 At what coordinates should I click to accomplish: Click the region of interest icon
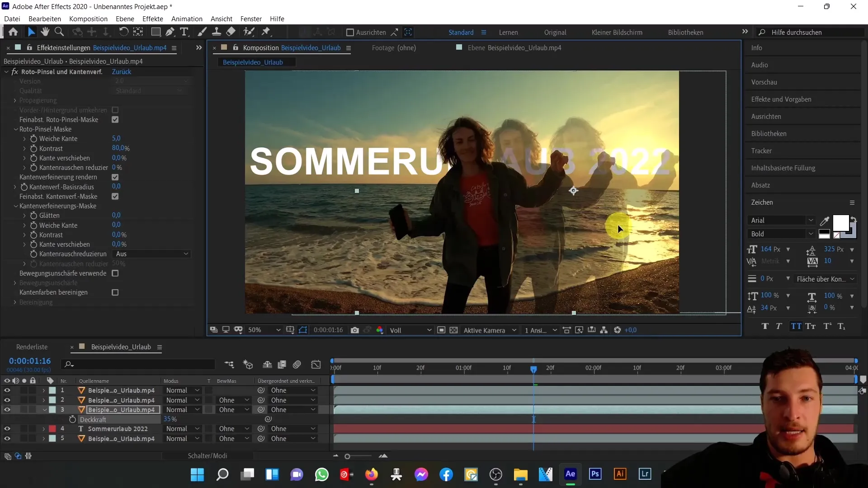click(x=441, y=330)
